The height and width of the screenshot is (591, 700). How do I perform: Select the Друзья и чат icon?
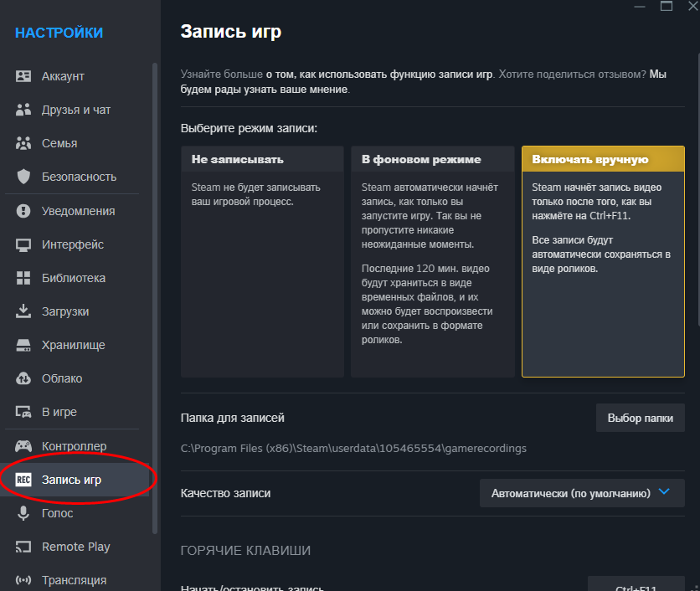[x=23, y=109]
